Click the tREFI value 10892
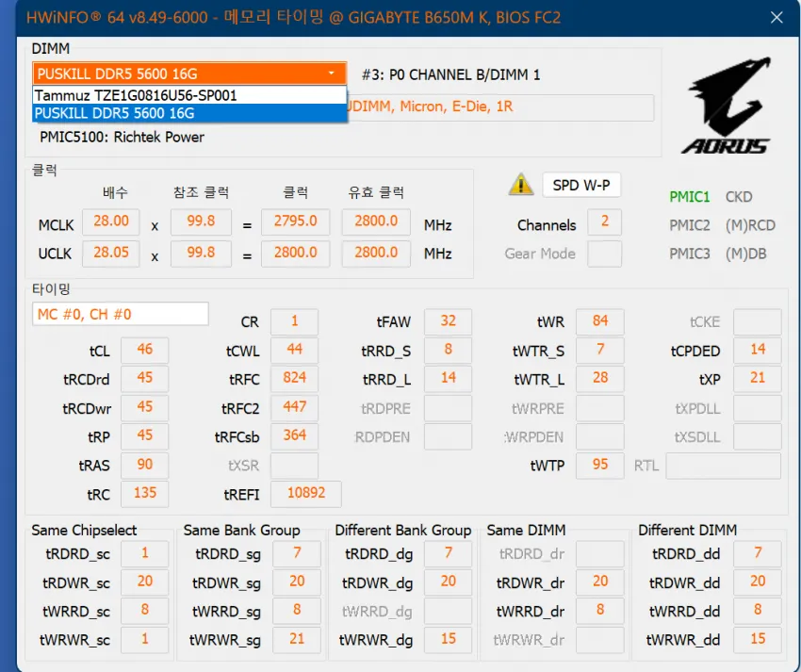 tap(306, 494)
